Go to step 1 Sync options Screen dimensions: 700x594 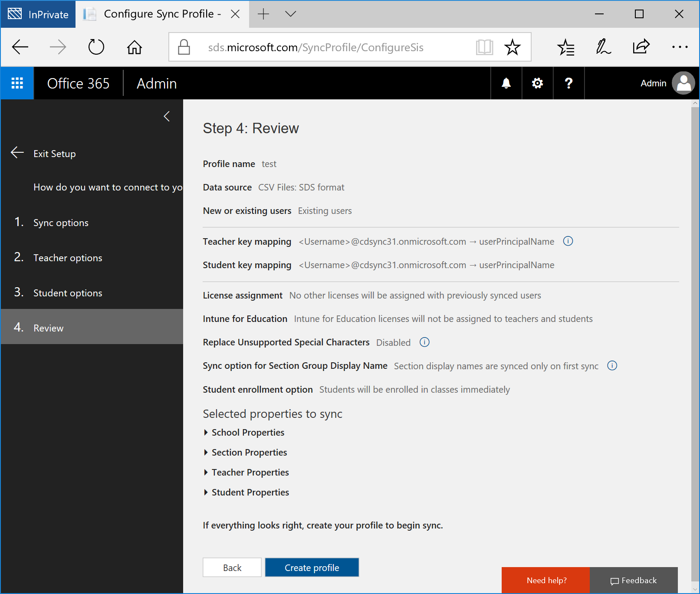pos(92,223)
